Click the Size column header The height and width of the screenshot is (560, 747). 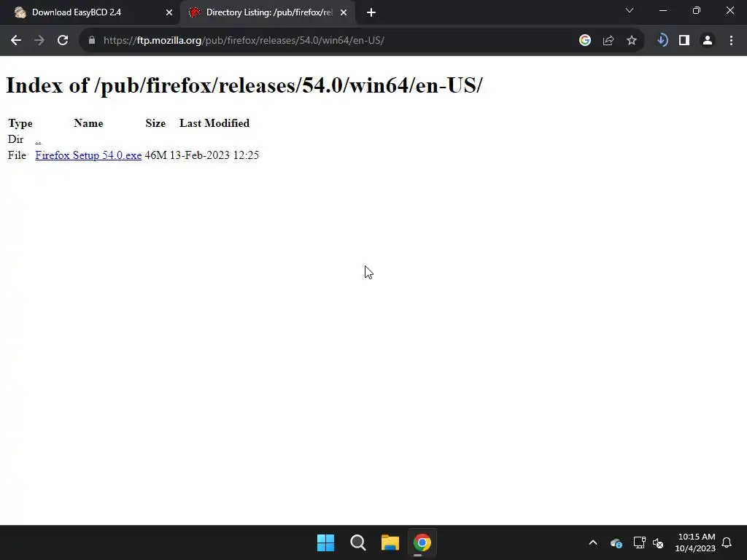[155, 123]
